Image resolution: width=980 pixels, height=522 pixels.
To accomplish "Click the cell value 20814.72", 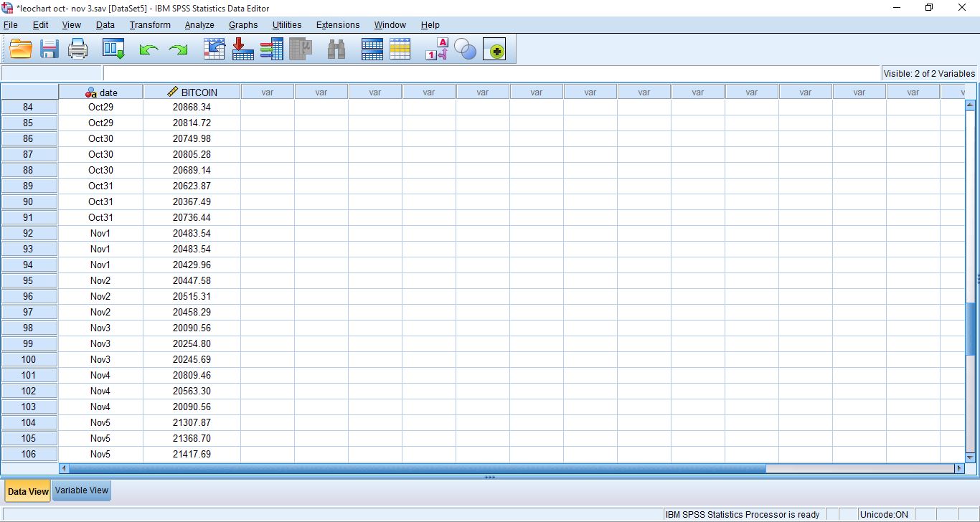I will tap(192, 123).
